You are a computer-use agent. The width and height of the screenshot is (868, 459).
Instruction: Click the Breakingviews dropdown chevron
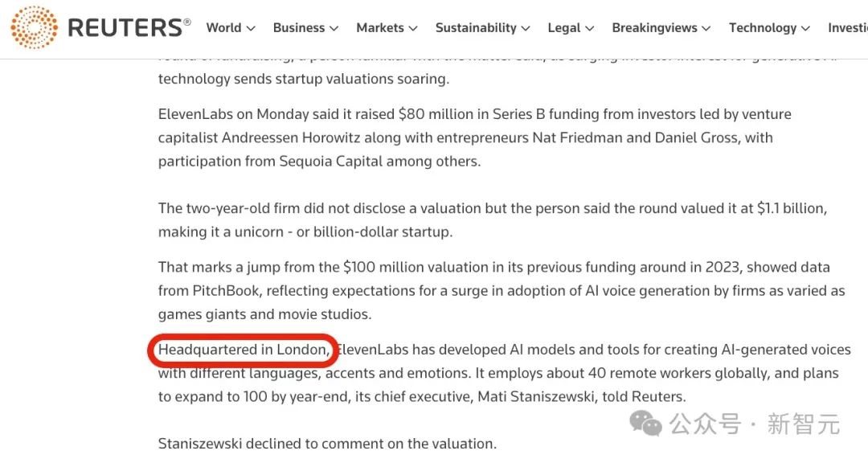706,28
